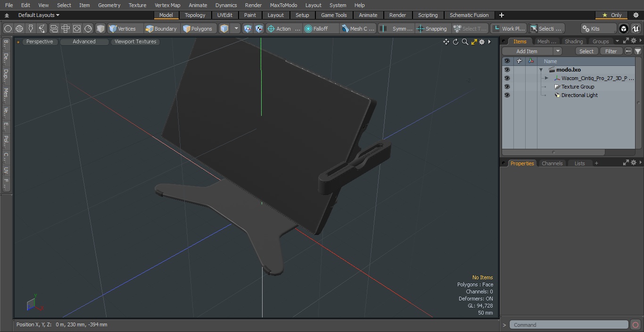Open viewport settings gear icon
This screenshot has height=332, width=644.
[482, 42]
